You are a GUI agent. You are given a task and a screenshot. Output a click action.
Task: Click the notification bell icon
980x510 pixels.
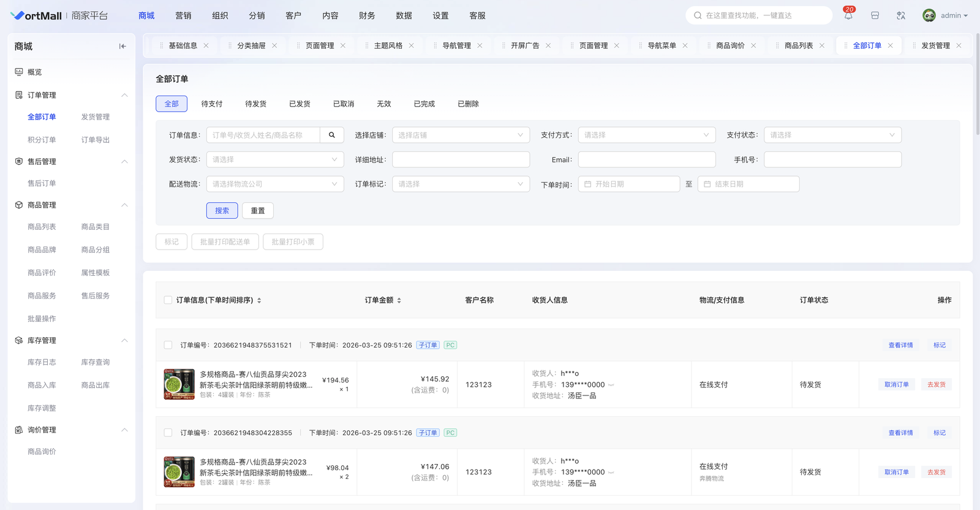point(848,16)
